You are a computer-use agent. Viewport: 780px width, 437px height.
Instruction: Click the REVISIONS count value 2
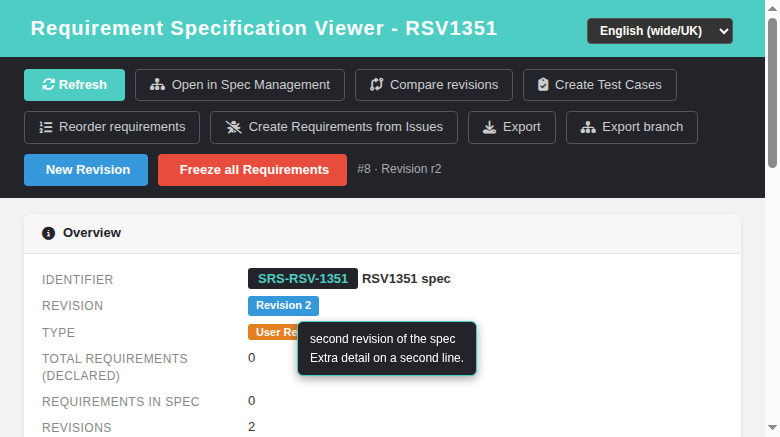[x=252, y=427]
